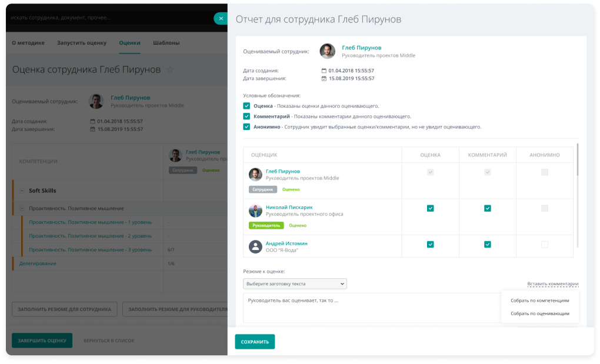The width and height of the screenshot is (600, 364).
Task: Click the calendar icon beside 01.04.2018 in the report
Action: point(324,71)
